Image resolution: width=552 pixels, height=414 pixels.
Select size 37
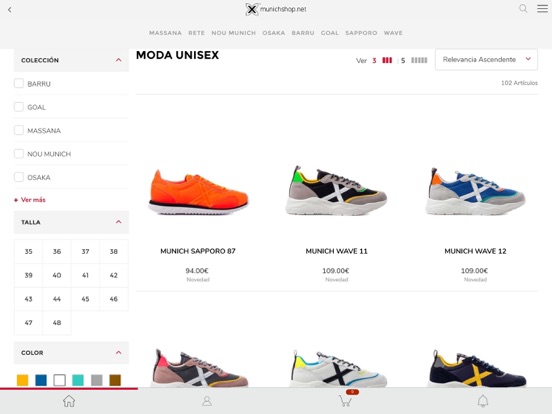86,251
